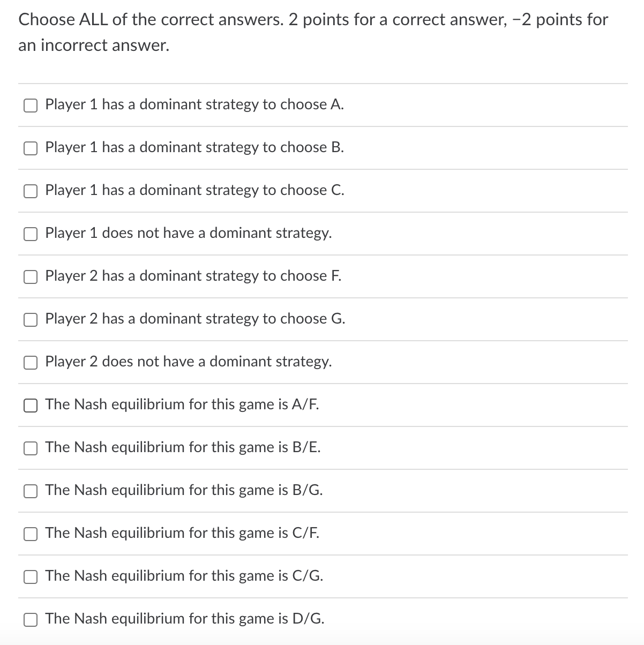
Task: Select 'The Nash equilibrium for this game is B/E'
Action: 31,448
